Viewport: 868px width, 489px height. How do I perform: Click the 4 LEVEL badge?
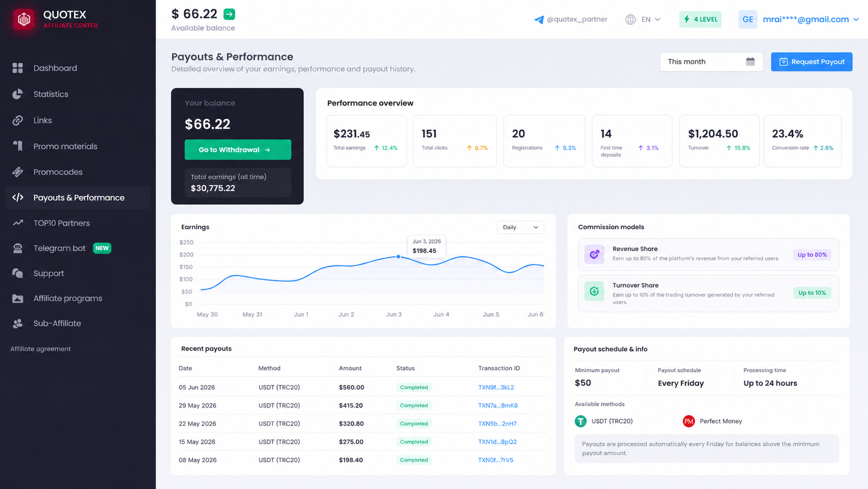[x=700, y=19]
